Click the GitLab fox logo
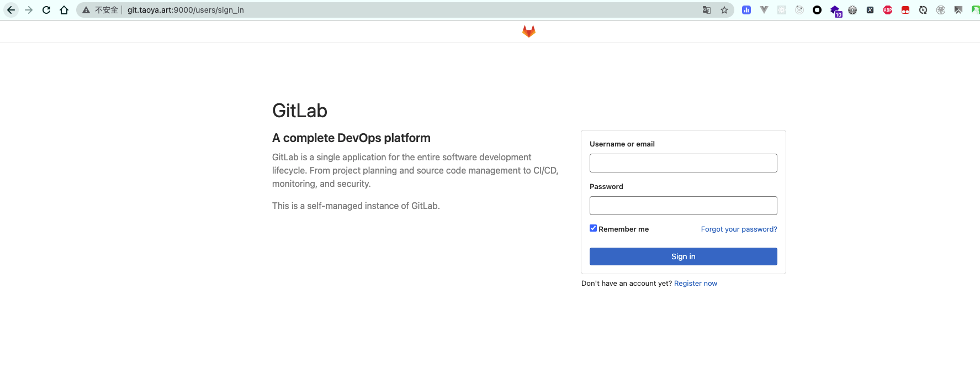 [529, 32]
